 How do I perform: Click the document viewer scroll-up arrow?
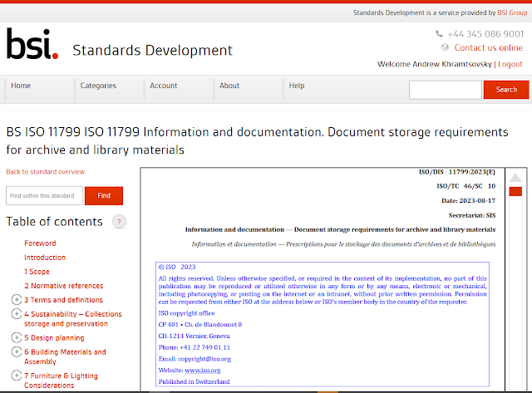[x=515, y=177]
